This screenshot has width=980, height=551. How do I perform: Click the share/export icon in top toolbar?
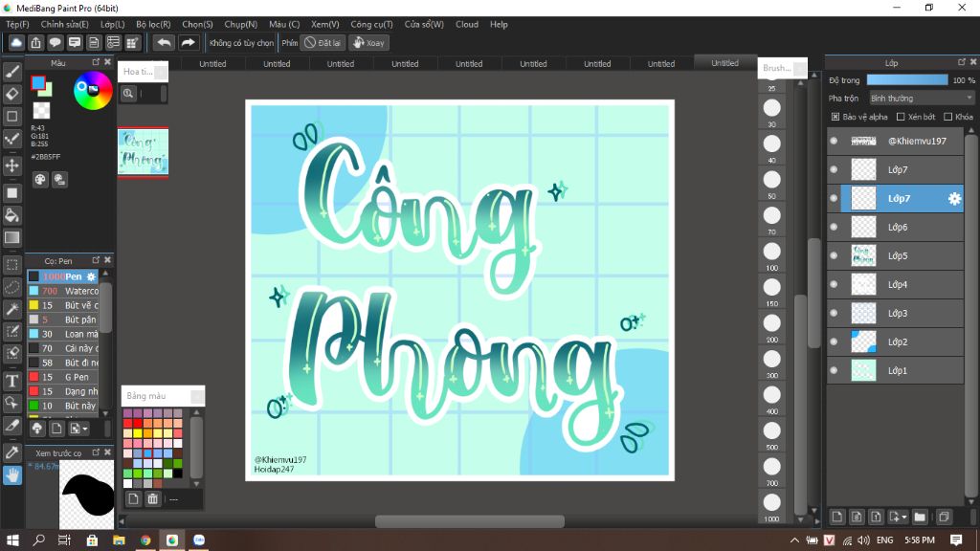pos(35,42)
